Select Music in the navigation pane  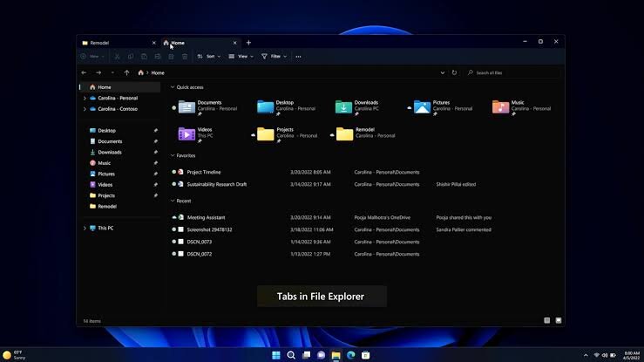(104, 163)
